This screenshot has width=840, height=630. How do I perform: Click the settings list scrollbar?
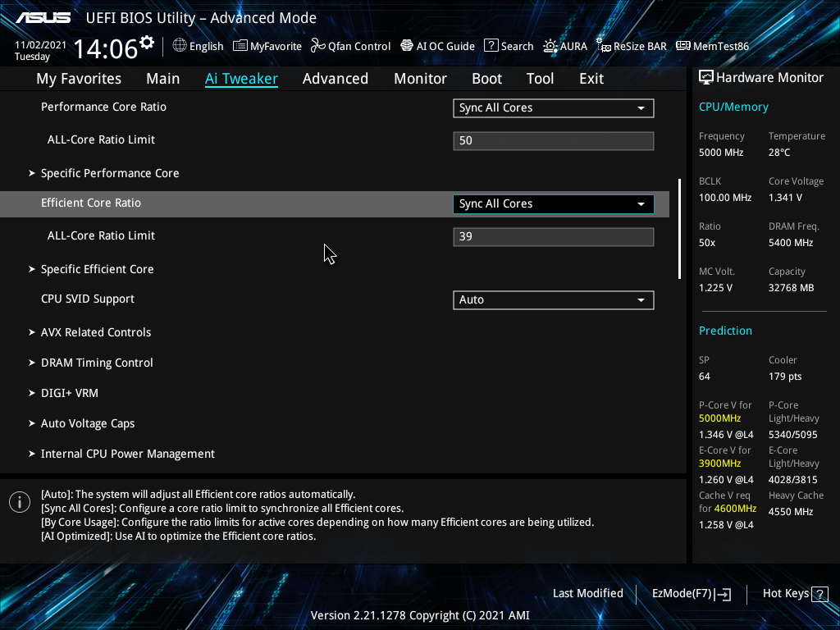tap(679, 229)
